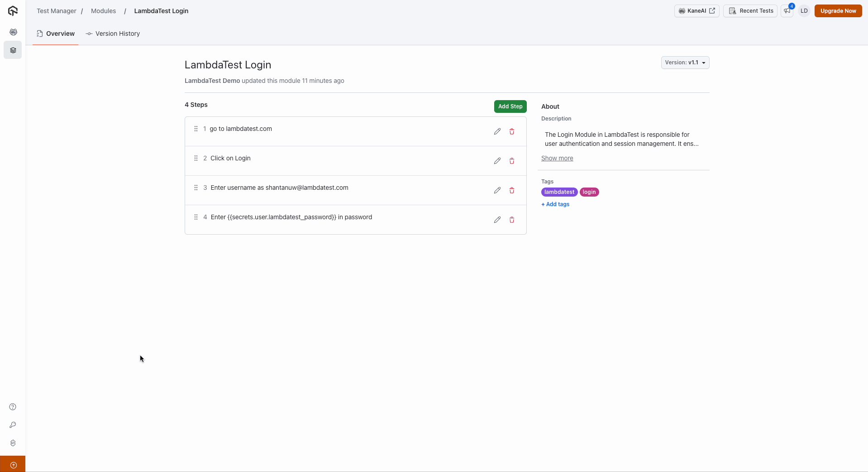Click the purple lambdatest tag

pos(559,192)
